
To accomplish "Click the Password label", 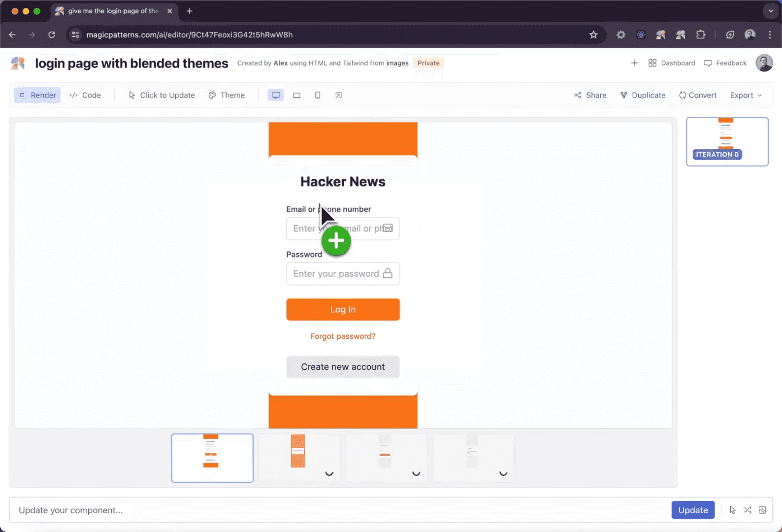I will click(304, 254).
